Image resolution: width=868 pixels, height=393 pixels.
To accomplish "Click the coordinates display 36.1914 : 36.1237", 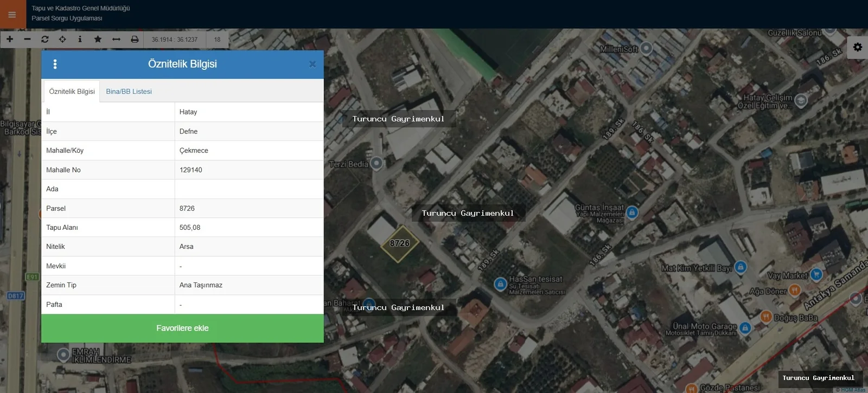I will pyautogui.click(x=175, y=40).
